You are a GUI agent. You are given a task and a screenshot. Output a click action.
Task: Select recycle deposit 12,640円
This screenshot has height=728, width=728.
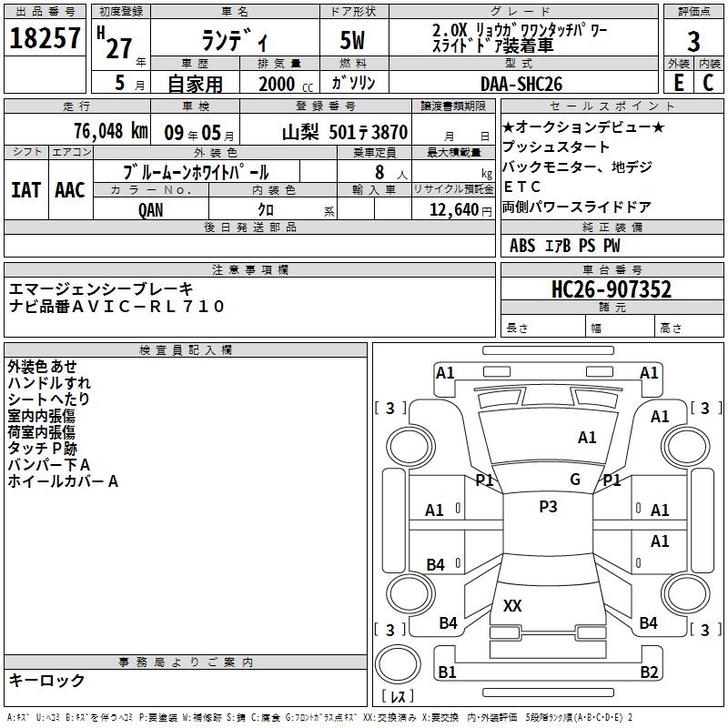460,210
